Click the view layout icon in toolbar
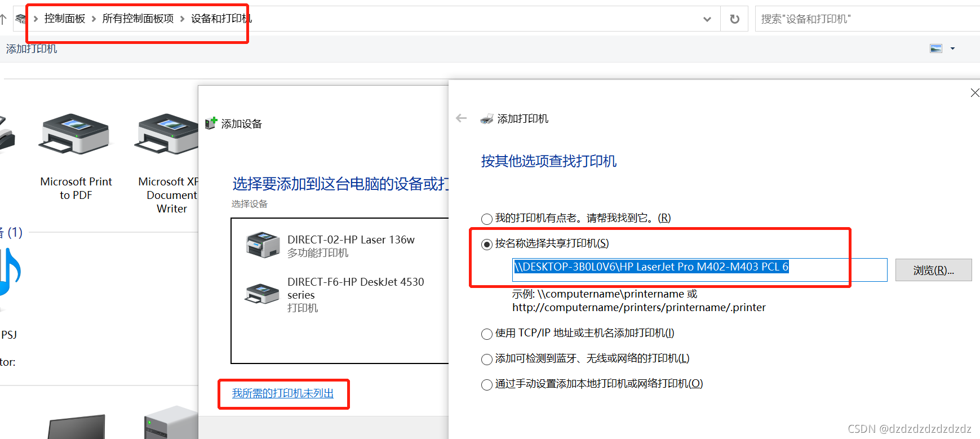The image size is (980, 439). [936, 49]
